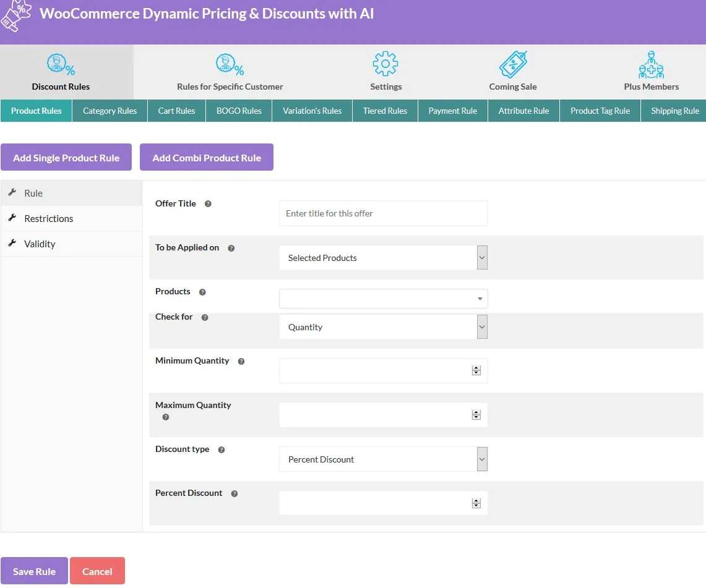Screen dimensions: 706x588
Task: Open Settings via the gear icon
Action: tap(385, 64)
